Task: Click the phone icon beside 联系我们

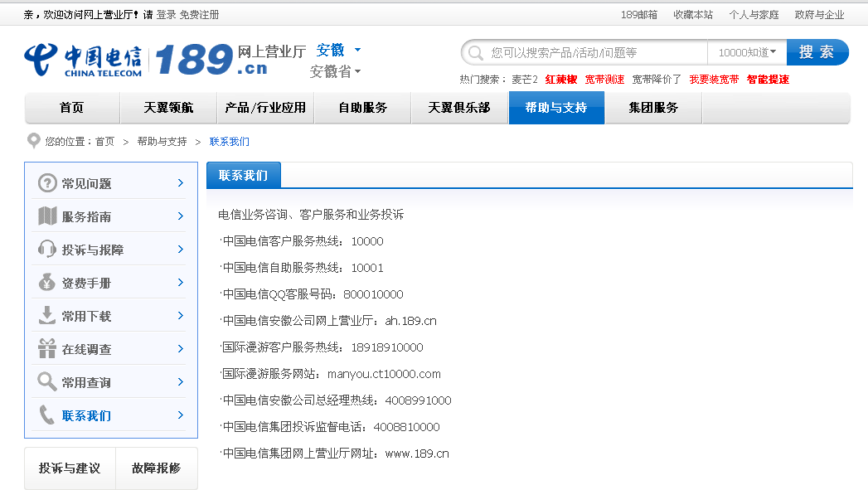Action: coord(47,415)
